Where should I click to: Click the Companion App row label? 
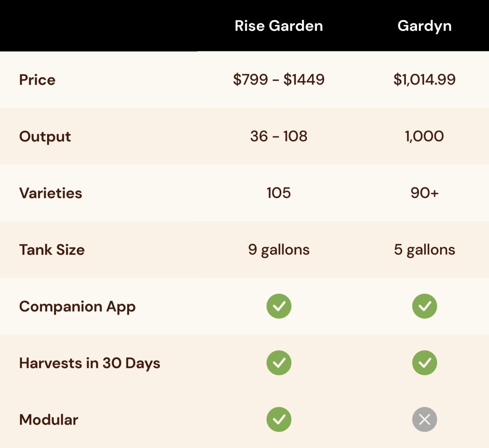(77, 307)
